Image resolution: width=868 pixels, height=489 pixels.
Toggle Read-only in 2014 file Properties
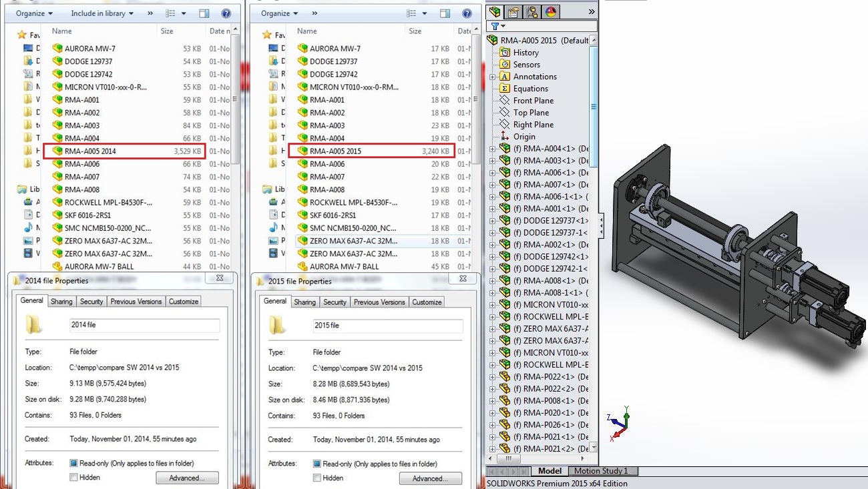[x=73, y=463]
